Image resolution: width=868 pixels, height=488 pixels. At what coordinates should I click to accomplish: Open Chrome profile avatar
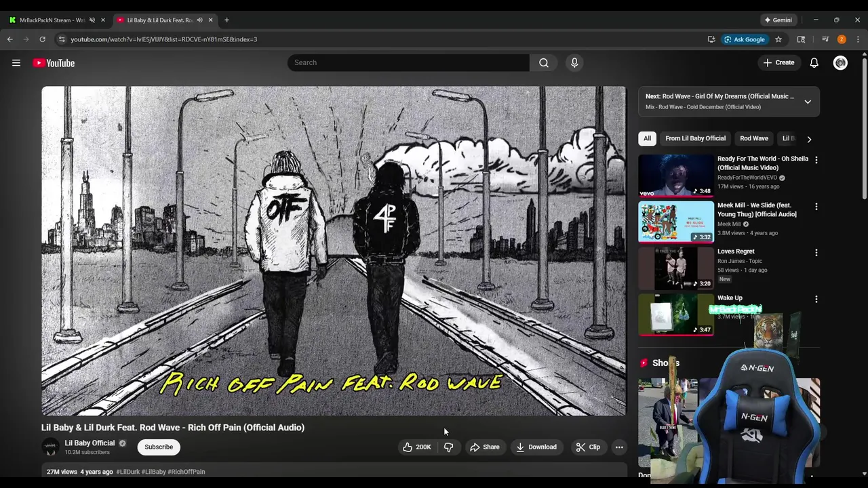click(x=842, y=39)
